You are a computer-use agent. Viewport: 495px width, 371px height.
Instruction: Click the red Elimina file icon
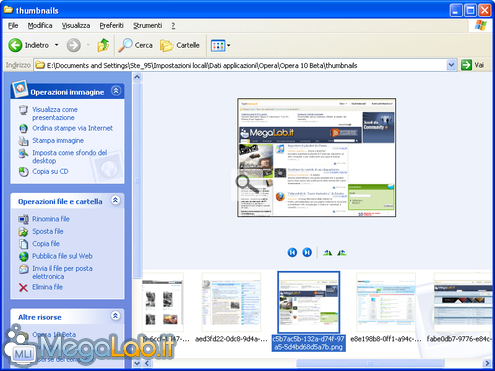click(23, 287)
